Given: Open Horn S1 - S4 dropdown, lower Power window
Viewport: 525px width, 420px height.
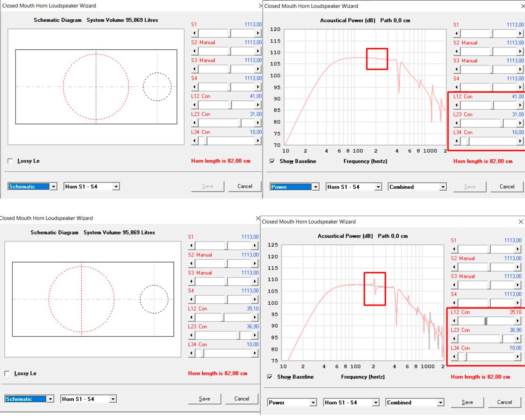Looking at the screenshot, I should (x=376, y=403).
